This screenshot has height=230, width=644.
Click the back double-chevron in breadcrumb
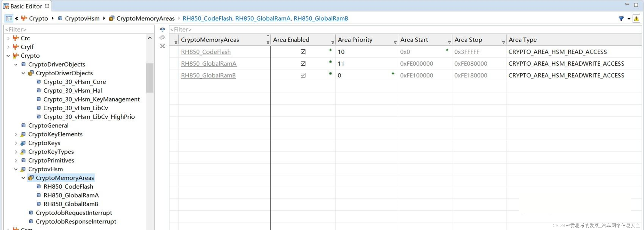point(16,18)
